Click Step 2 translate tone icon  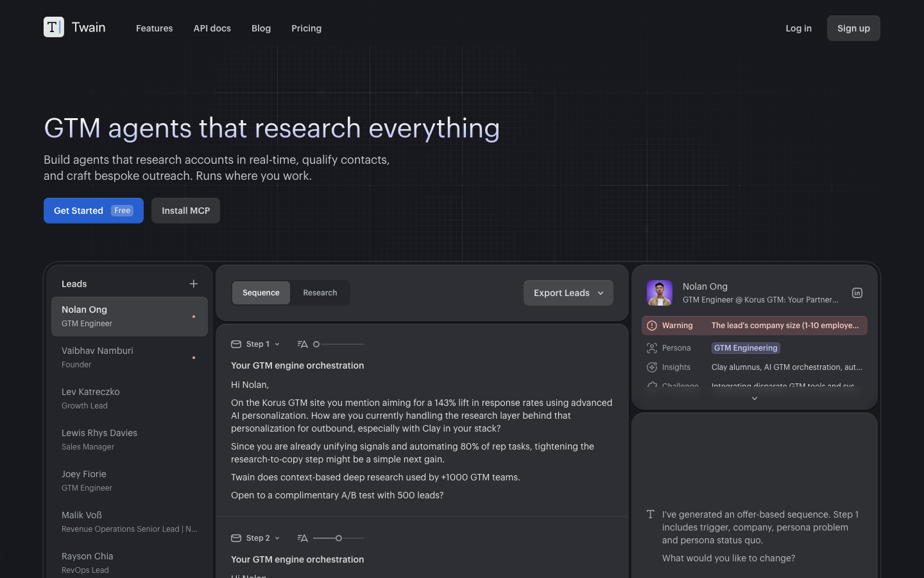point(303,538)
